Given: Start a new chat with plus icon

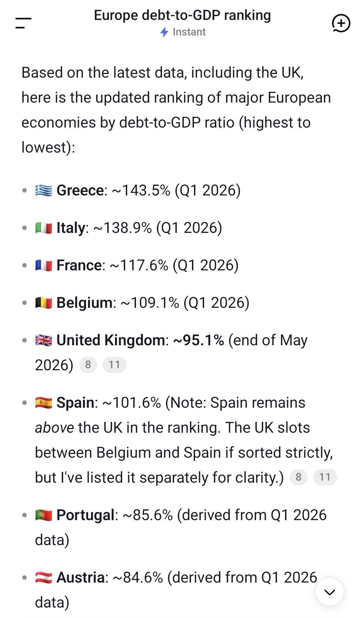Looking at the screenshot, I should 341,23.
